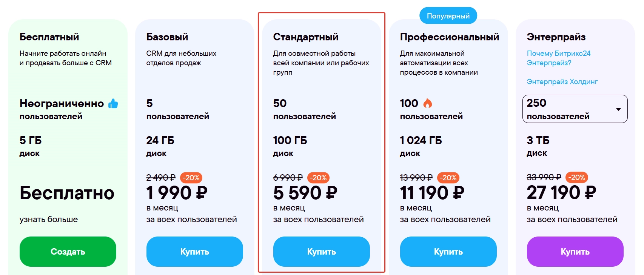Click the flame icon beside 100 пользователей
Screen dimensions: 644x275
(428, 103)
